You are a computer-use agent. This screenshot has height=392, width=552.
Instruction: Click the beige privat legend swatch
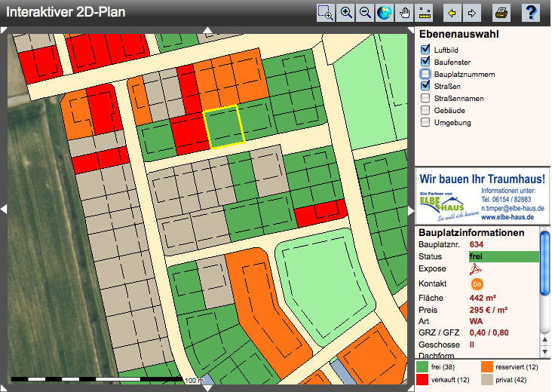(487, 380)
